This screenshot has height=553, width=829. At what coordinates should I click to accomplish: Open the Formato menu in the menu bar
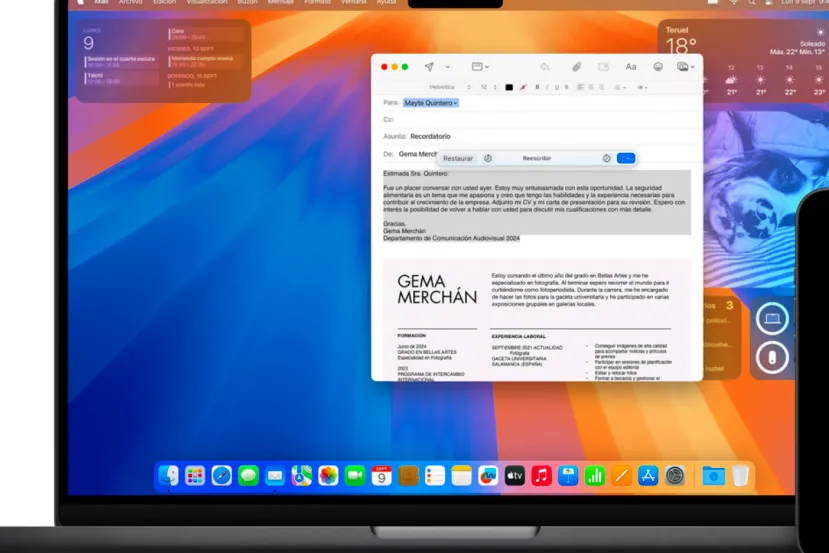(317, 3)
